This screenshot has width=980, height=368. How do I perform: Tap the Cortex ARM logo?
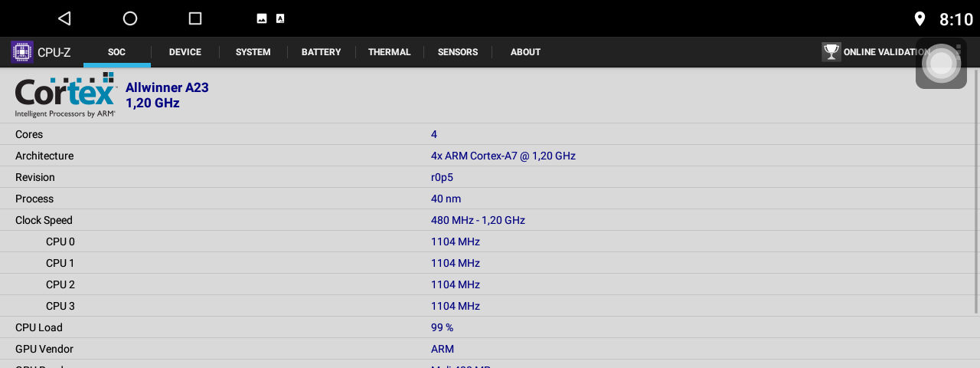[x=66, y=95]
